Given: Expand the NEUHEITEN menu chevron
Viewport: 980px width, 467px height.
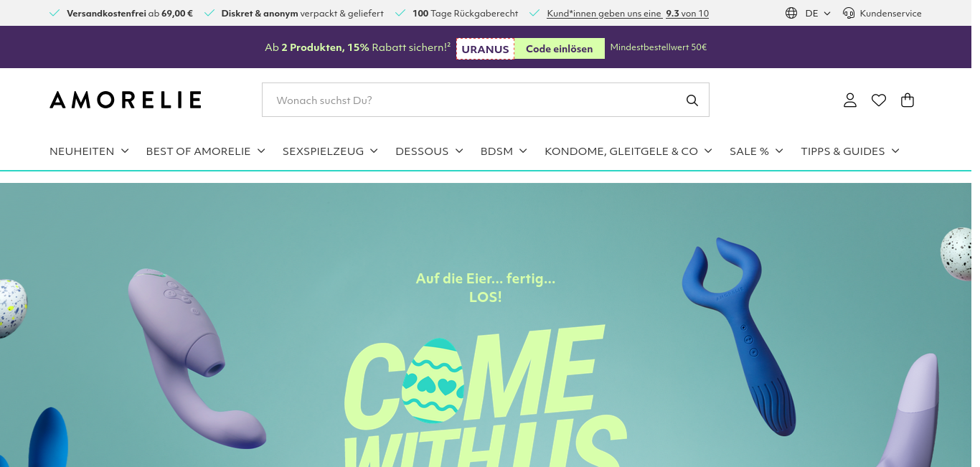Looking at the screenshot, I should tap(125, 151).
